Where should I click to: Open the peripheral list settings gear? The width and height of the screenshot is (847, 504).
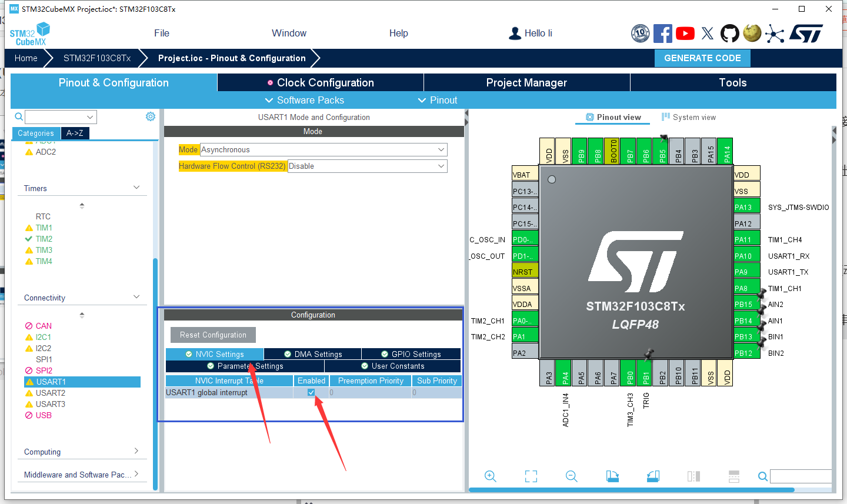(151, 116)
